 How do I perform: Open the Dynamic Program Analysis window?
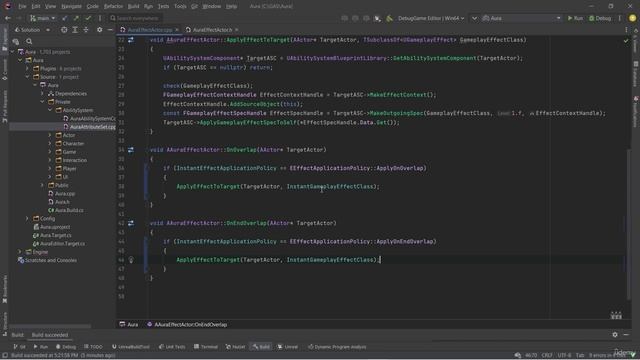(337, 347)
